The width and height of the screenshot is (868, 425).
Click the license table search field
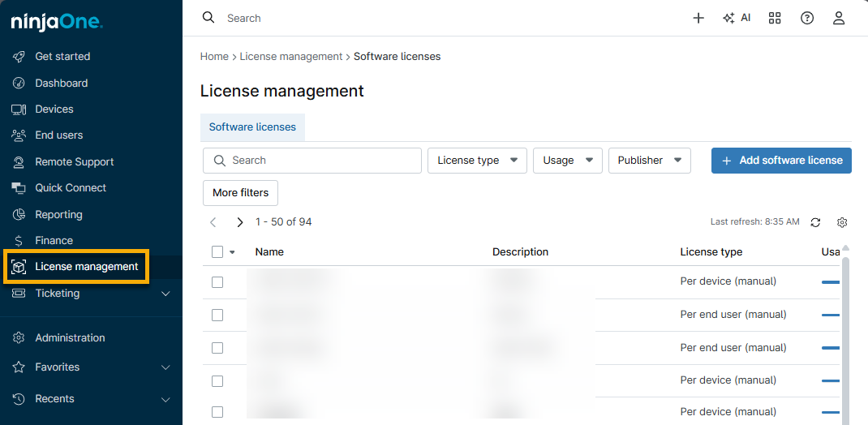tap(312, 161)
